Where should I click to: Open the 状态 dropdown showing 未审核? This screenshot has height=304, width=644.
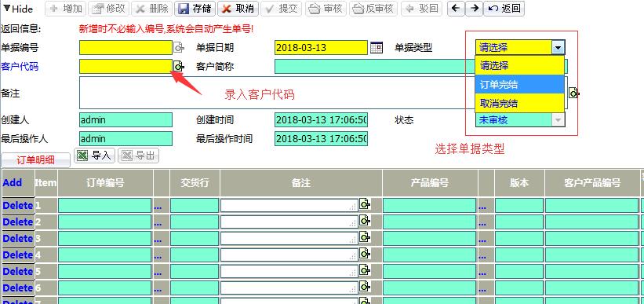click(x=520, y=119)
